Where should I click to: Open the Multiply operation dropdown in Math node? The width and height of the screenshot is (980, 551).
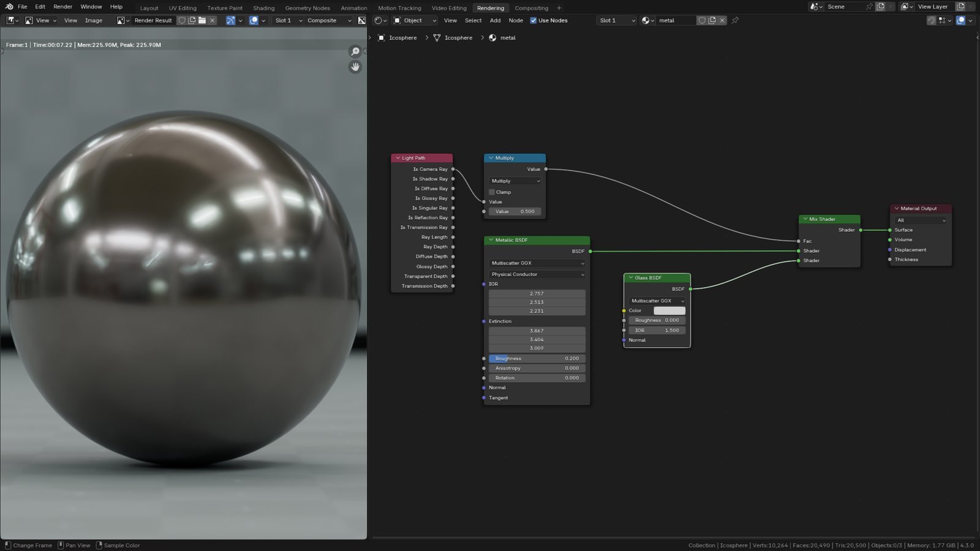(x=515, y=181)
